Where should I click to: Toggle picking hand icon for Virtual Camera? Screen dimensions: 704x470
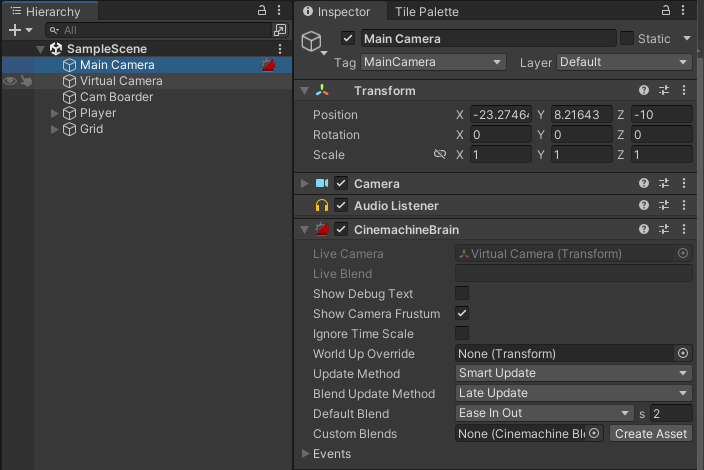(x=26, y=81)
